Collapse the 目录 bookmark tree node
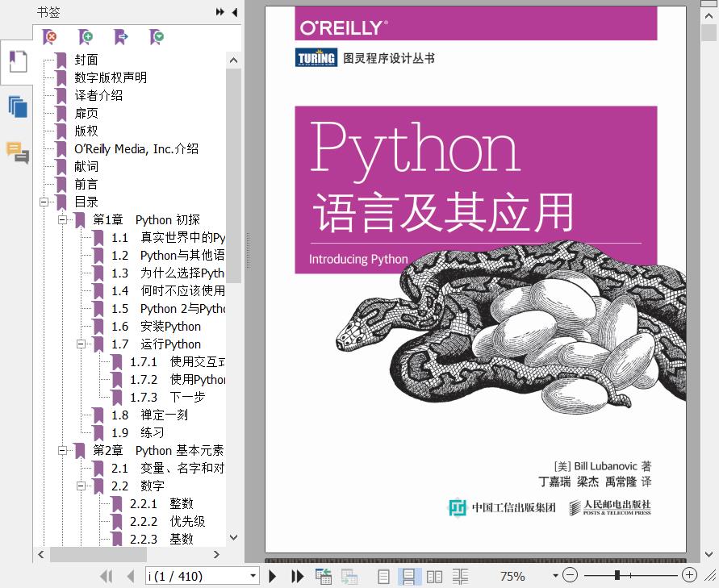Image resolution: width=719 pixels, height=588 pixels. pos(44,202)
